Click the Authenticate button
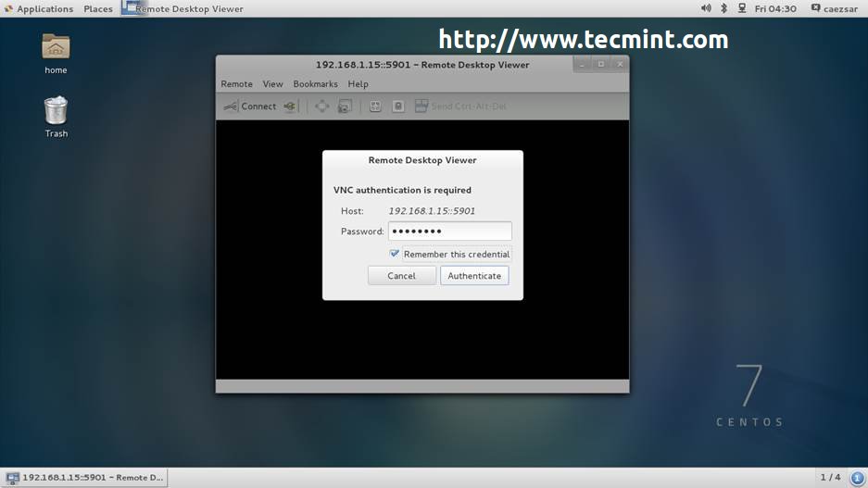 [x=474, y=276]
